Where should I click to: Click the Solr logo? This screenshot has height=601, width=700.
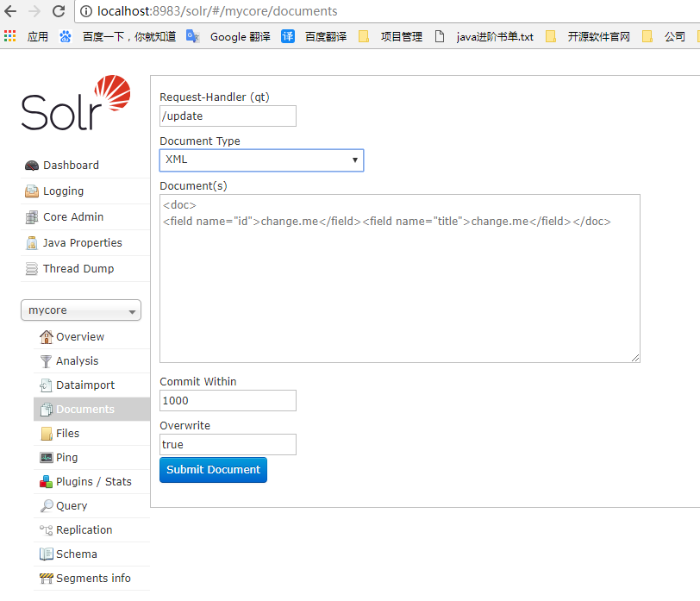(76, 103)
